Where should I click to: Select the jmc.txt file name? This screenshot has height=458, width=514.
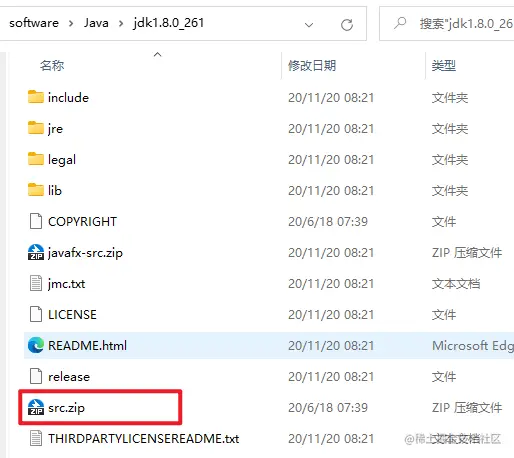coord(67,284)
